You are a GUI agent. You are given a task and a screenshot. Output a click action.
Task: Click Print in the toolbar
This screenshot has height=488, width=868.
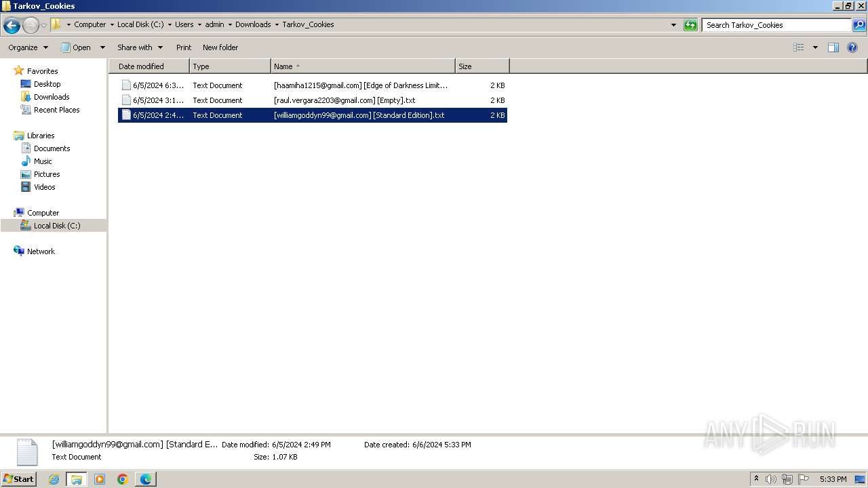click(184, 47)
